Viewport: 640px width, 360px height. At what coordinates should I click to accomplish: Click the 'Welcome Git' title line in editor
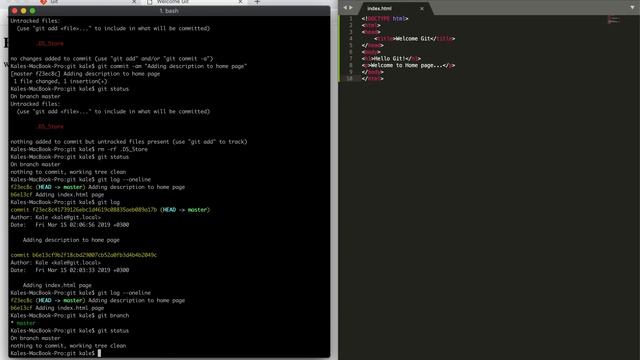coord(415,38)
